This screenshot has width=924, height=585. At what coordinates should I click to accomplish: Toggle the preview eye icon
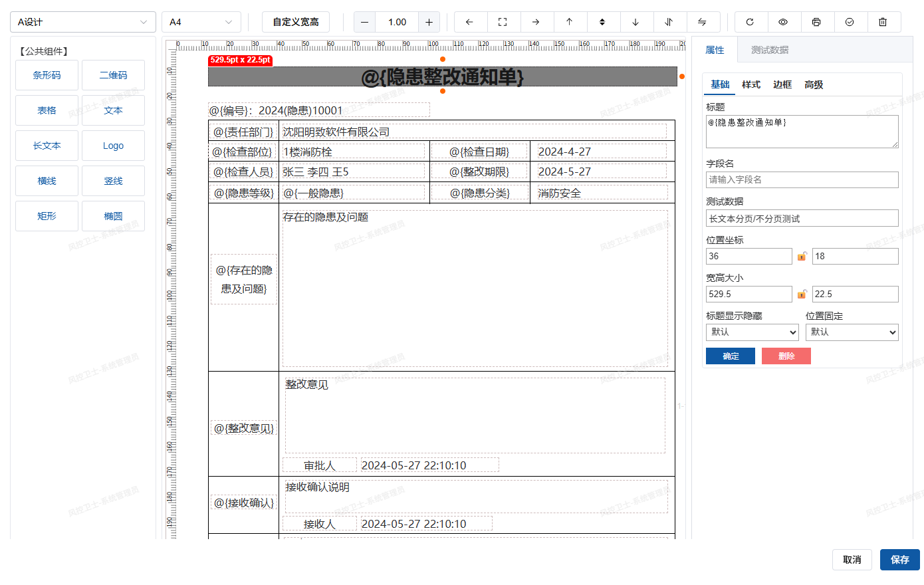(x=783, y=22)
